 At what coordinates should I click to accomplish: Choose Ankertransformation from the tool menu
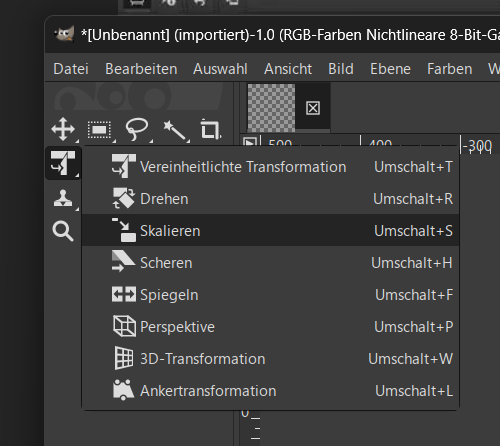[x=271, y=391]
